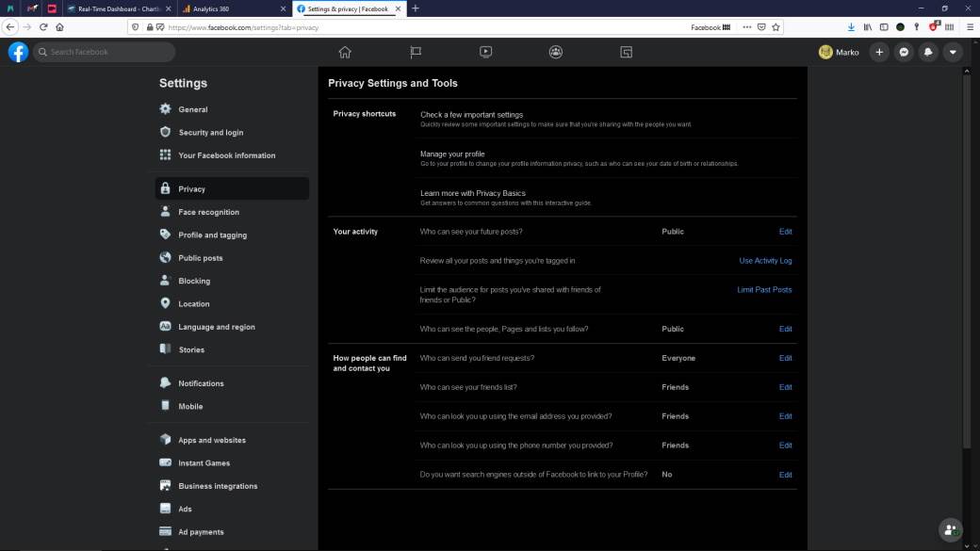
Task: Select Security and login in sidebar
Action: click(210, 133)
